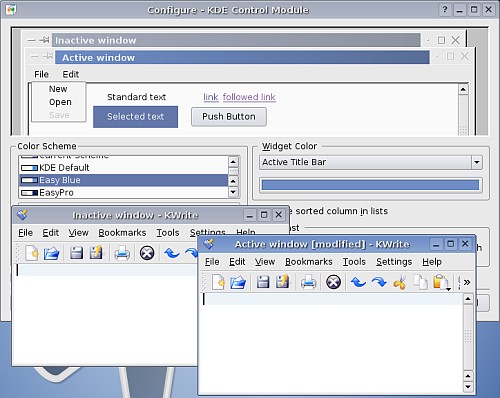Open the Widget Color combo box dropdown arrow
The width and height of the screenshot is (500, 398).
tap(477, 162)
